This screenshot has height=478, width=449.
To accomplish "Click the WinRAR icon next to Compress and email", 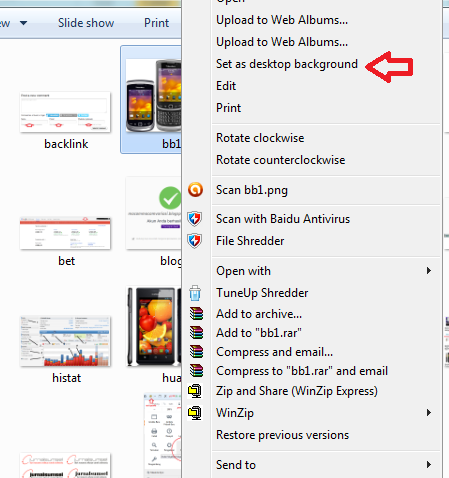I will coord(196,352).
